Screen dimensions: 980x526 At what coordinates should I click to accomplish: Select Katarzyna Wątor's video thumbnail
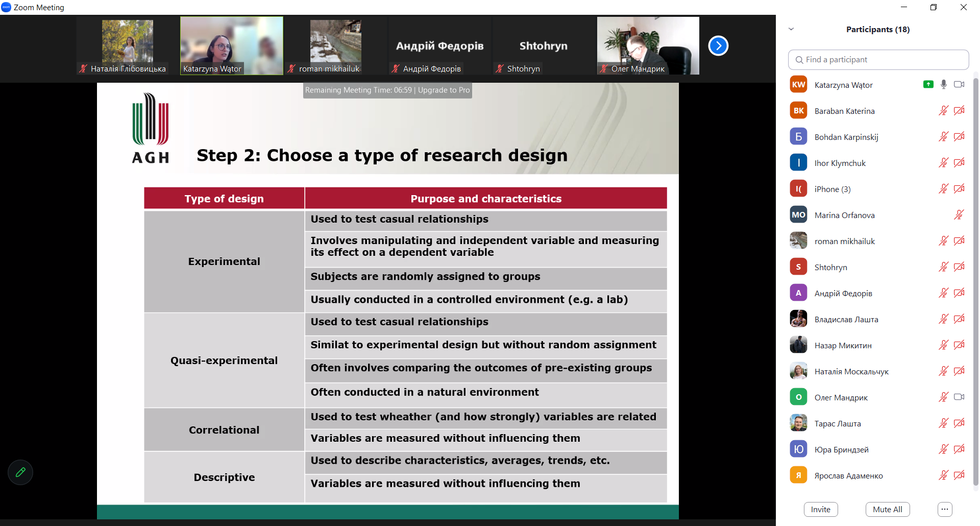(x=231, y=45)
